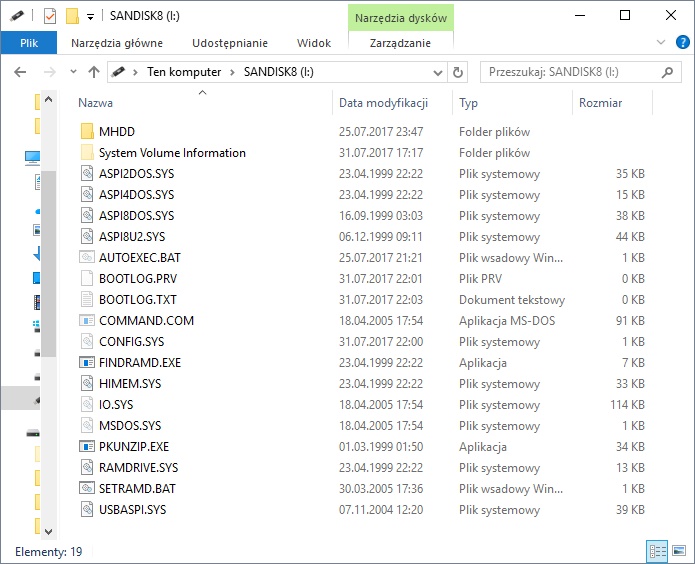Click the search magnifier icon
The width and height of the screenshot is (695, 564).
coord(667,72)
